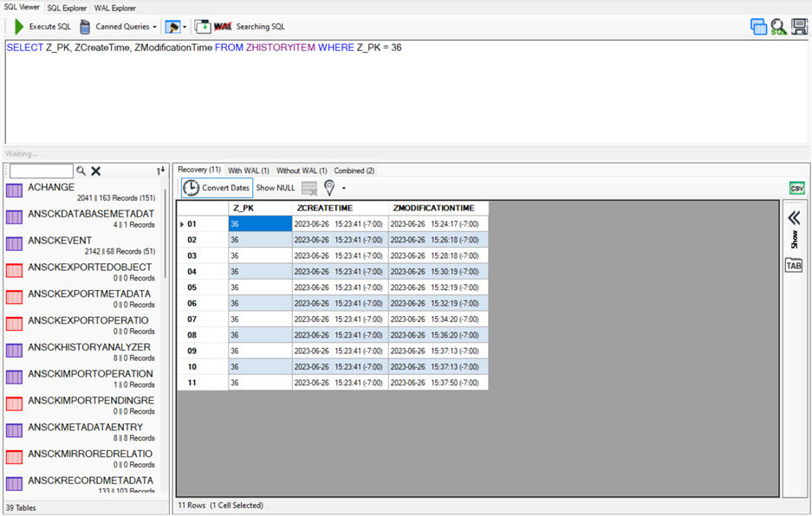Click the database search magnifier icon top right

pos(778,27)
